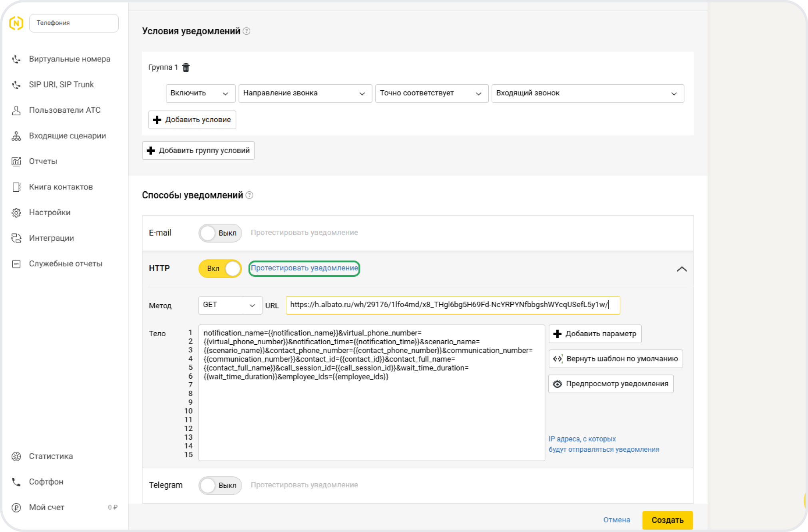This screenshot has height=532, width=808.
Task: Open the GET method dropdown
Action: pos(230,305)
